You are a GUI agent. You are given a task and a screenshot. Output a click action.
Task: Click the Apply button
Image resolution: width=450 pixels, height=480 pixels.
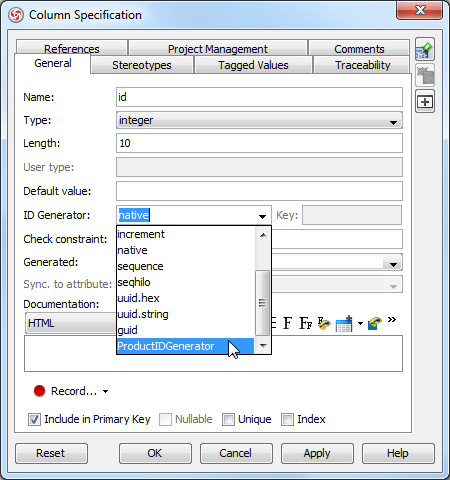(317, 453)
